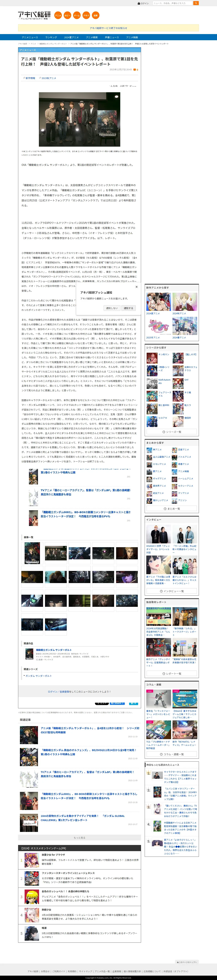Click the orange ホビー circle icon
The height and width of the screenshot is (980, 217).
pos(67,16)
